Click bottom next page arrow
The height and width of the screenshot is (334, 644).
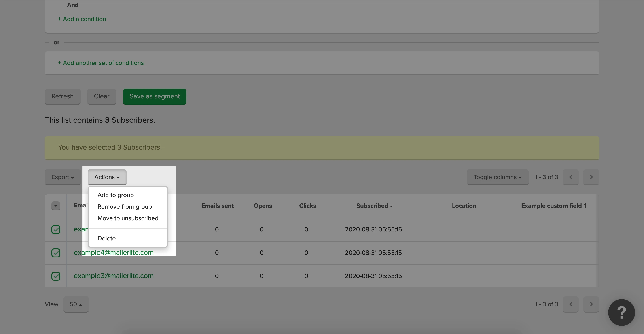point(591,304)
